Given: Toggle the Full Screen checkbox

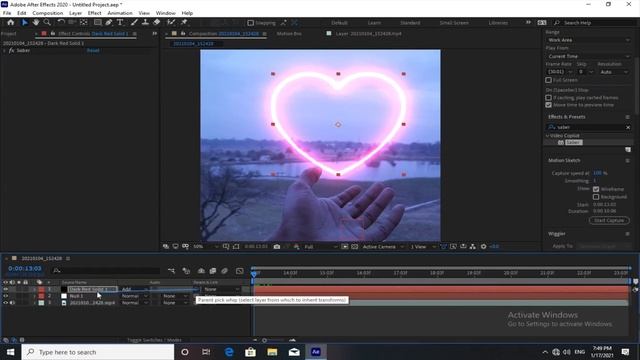Looking at the screenshot, I should pyautogui.click(x=549, y=80).
